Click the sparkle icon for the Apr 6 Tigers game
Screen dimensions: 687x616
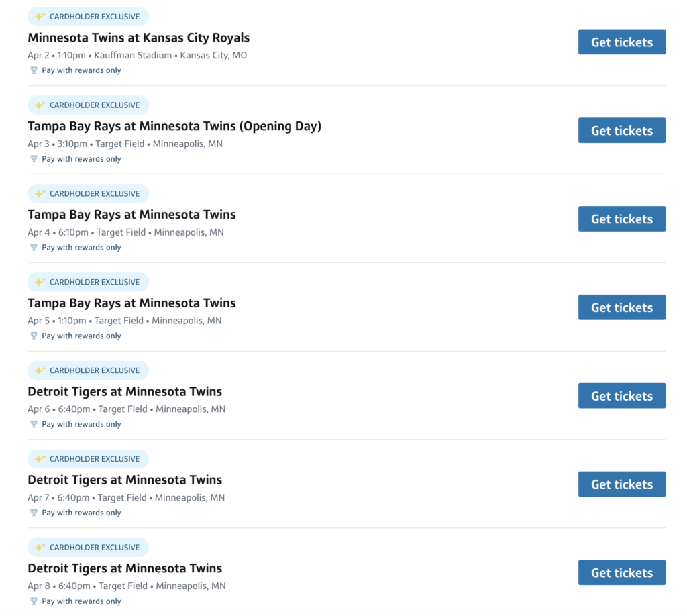click(x=40, y=370)
